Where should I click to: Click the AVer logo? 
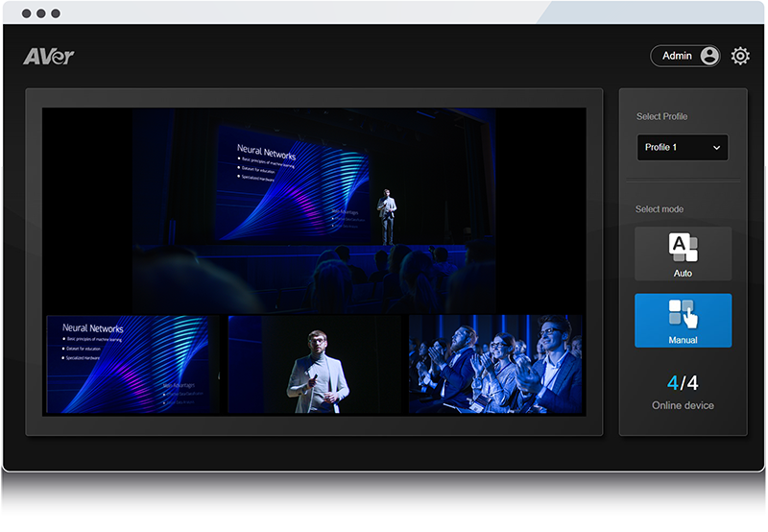(x=49, y=57)
